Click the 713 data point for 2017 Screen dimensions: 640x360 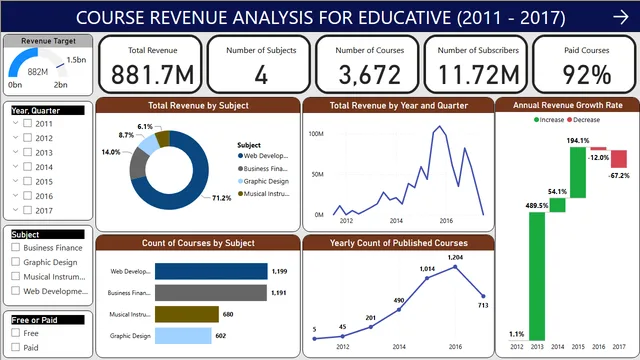pos(483,296)
